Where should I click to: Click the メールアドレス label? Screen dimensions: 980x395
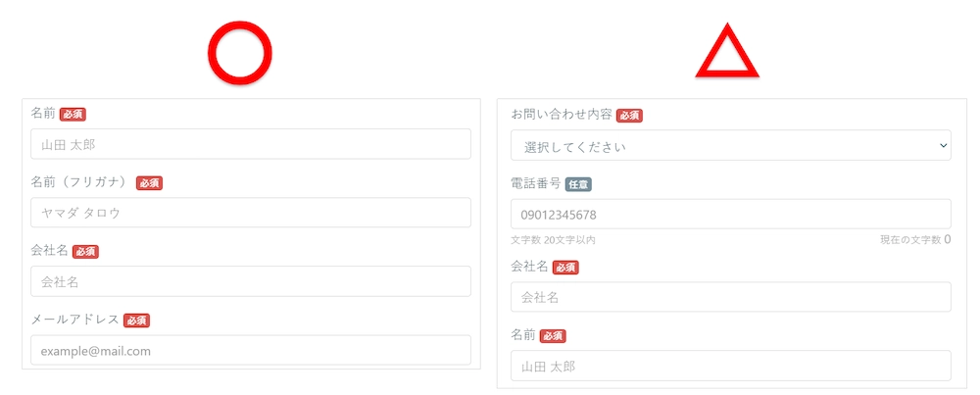(74, 320)
